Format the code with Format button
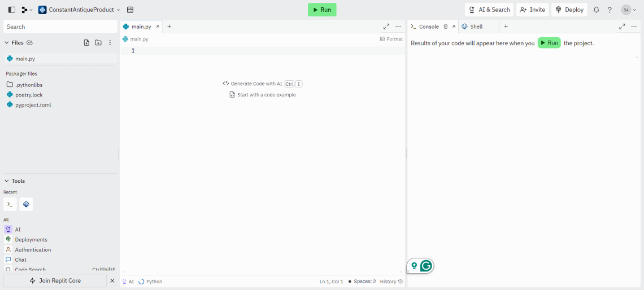644x290 pixels. pyautogui.click(x=391, y=39)
